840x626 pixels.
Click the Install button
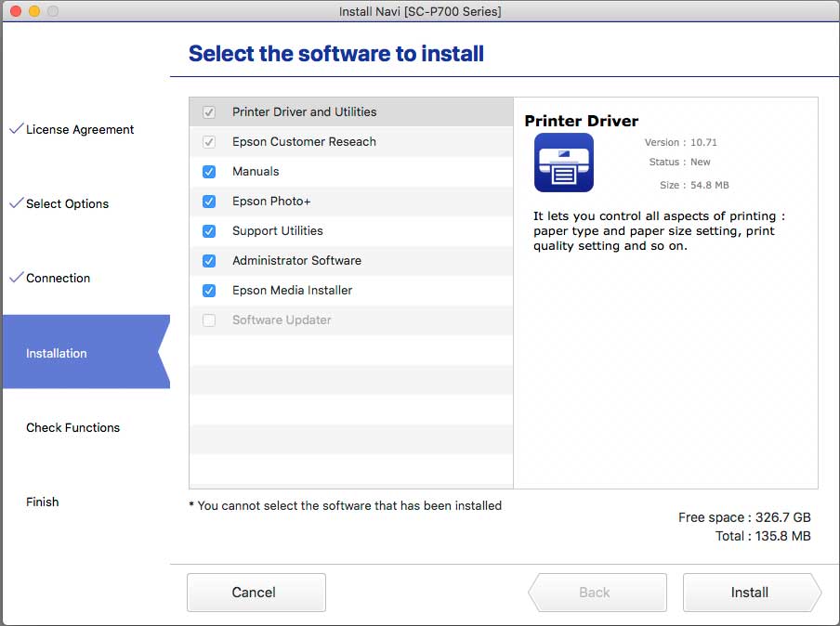[x=752, y=593]
